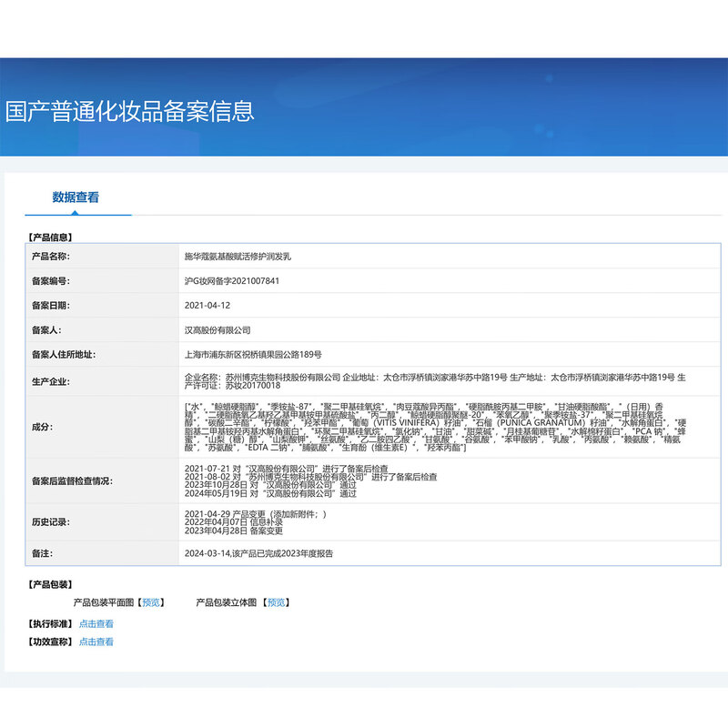The height and width of the screenshot is (728, 728).
Task: Click filing number 沪G妆网备字2021007841
Action: [232, 281]
